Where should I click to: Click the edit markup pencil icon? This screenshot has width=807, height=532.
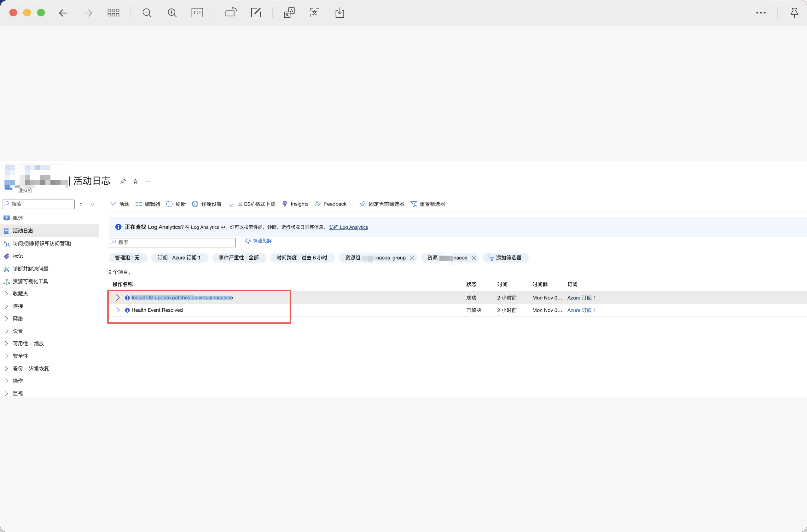click(x=256, y=13)
